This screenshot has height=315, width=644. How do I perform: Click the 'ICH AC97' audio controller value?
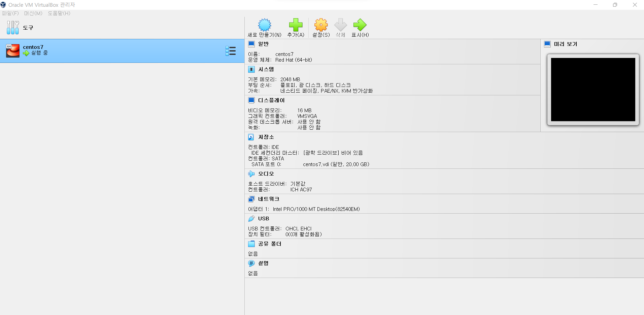click(301, 190)
